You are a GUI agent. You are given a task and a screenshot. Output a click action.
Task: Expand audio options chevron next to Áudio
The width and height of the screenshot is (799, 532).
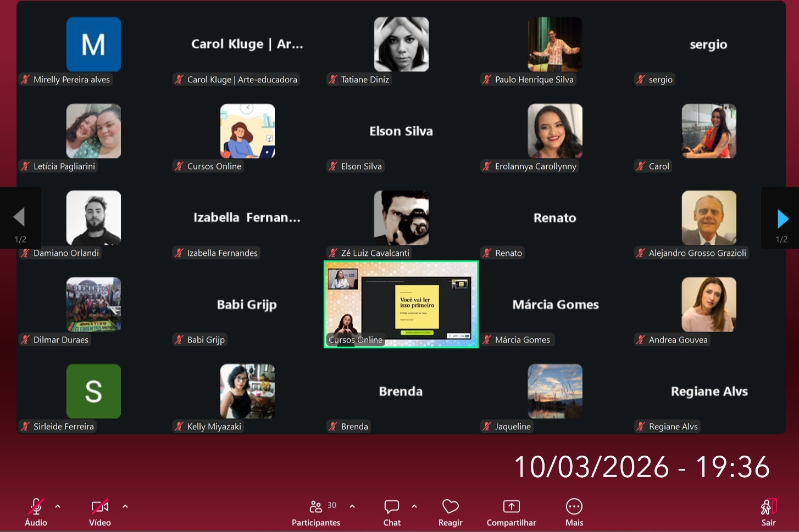click(x=58, y=506)
